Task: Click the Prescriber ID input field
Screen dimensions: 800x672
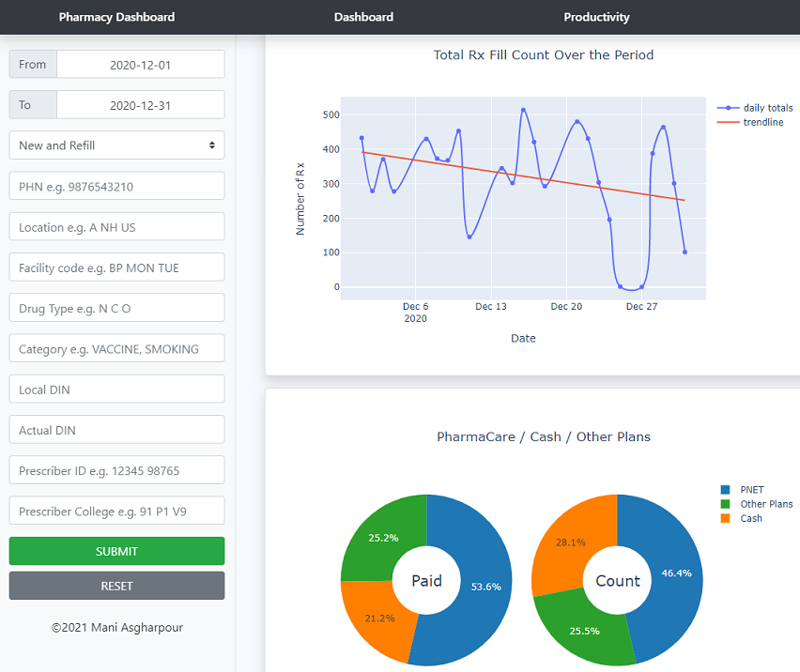Action: pos(116,469)
